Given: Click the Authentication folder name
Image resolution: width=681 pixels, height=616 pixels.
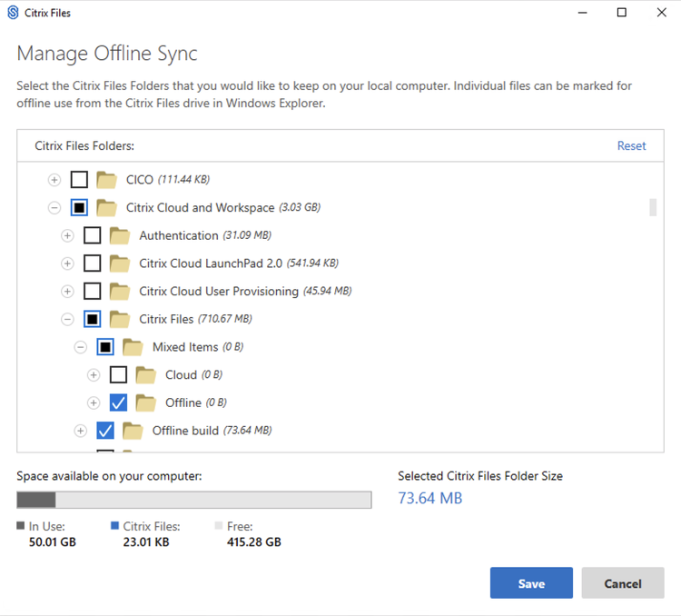Looking at the screenshot, I should point(179,235).
